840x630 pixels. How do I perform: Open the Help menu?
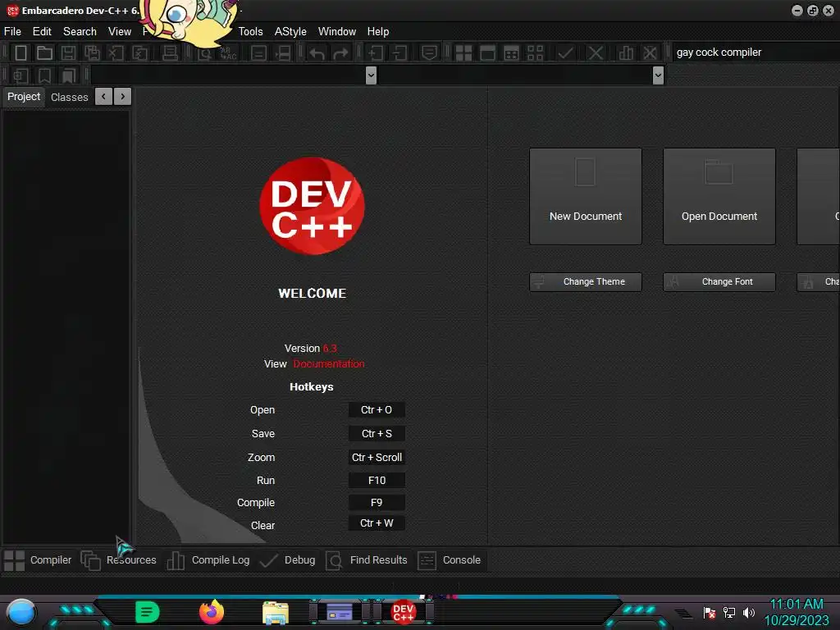[x=378, y=32]
